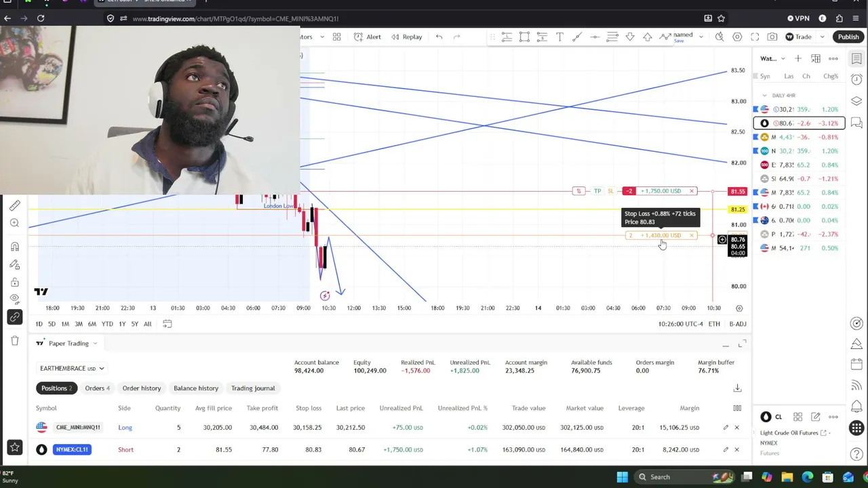
Task: Open the go-to-date calendar icon
Action: (167, 324)
